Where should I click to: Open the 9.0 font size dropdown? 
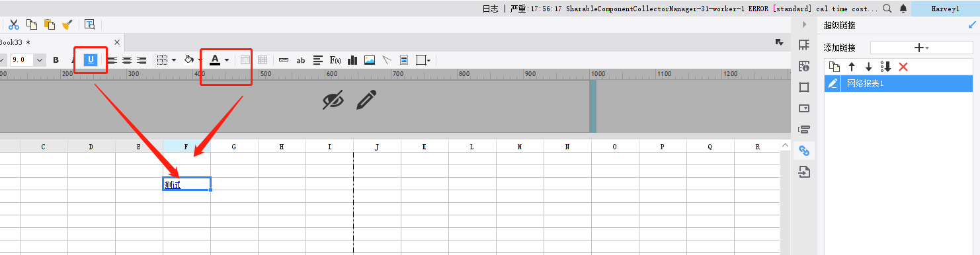[x=39, y=59]
